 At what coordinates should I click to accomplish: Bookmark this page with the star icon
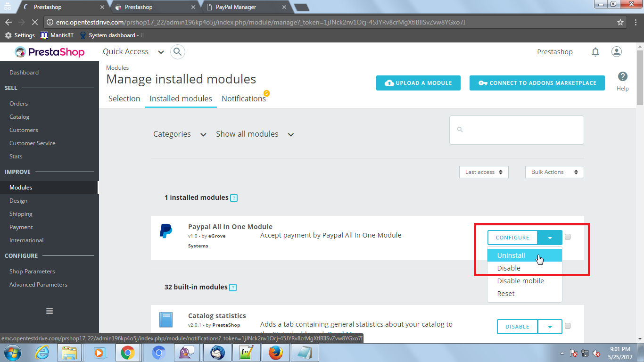coord(620,22)
